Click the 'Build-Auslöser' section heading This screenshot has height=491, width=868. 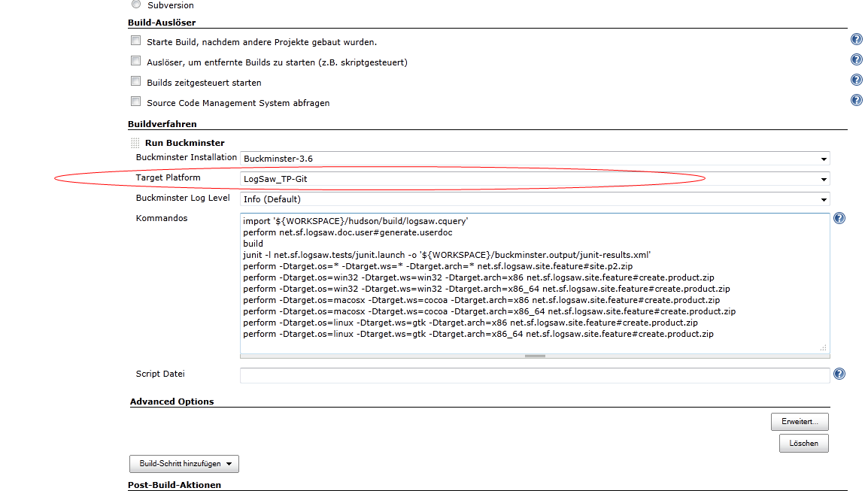point(162,23)
